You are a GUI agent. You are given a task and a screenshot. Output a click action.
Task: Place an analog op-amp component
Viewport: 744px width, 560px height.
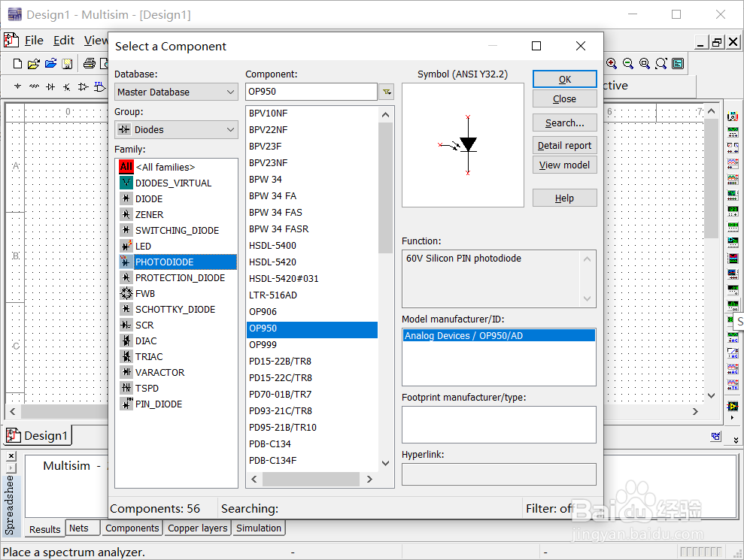(x=83, y=86)
